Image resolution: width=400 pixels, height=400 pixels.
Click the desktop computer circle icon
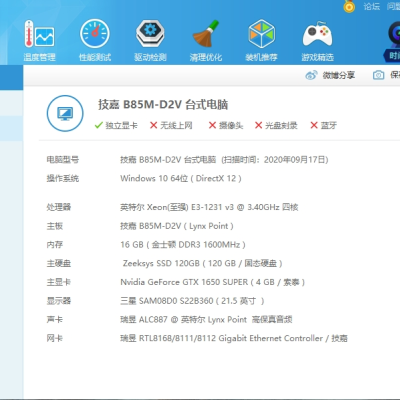click(x=65, y=113)
